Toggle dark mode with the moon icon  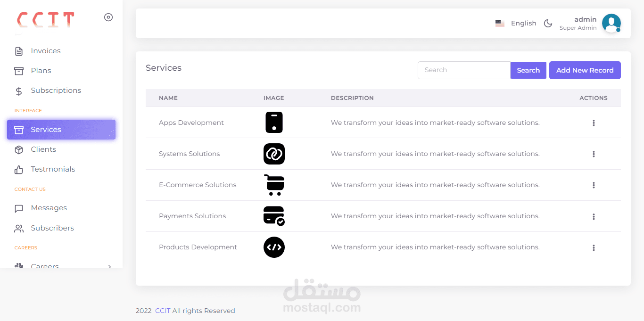pyautogui.click(x=548, y=23)
